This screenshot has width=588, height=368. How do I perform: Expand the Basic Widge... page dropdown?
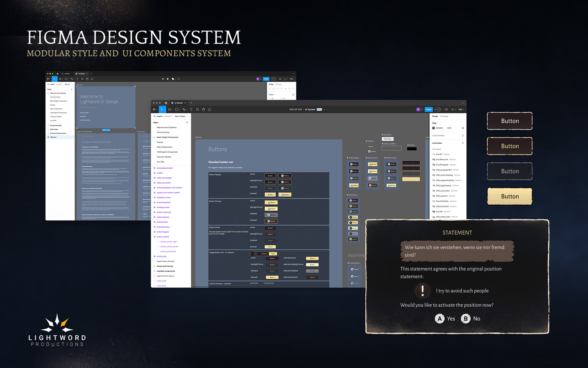click(x=182, y=116)
